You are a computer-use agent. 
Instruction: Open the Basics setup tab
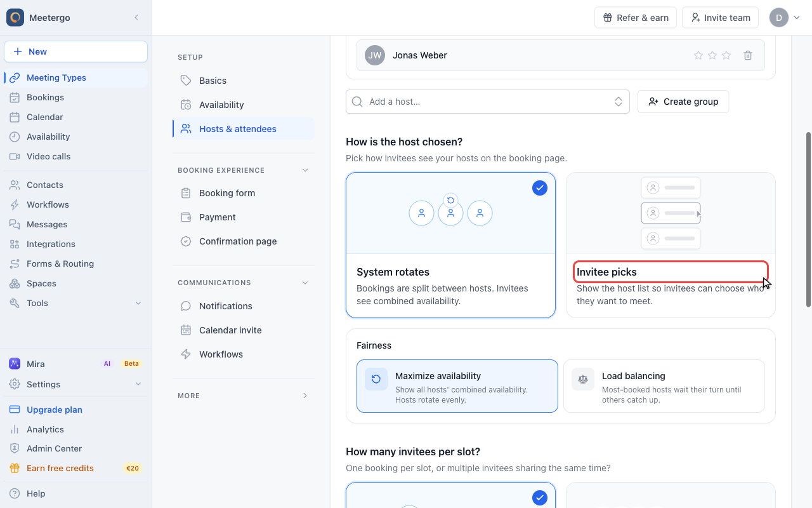tap(244, 81)
